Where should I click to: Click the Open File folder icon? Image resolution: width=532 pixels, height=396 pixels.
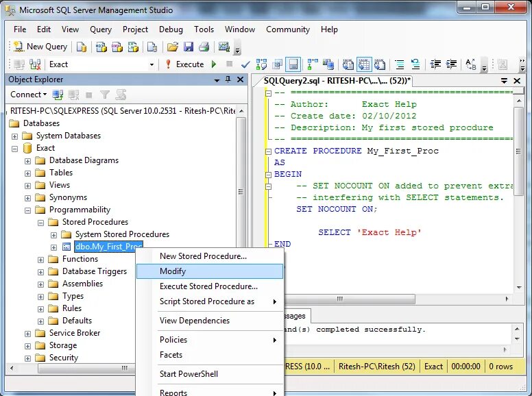click(x=172, y=47)
